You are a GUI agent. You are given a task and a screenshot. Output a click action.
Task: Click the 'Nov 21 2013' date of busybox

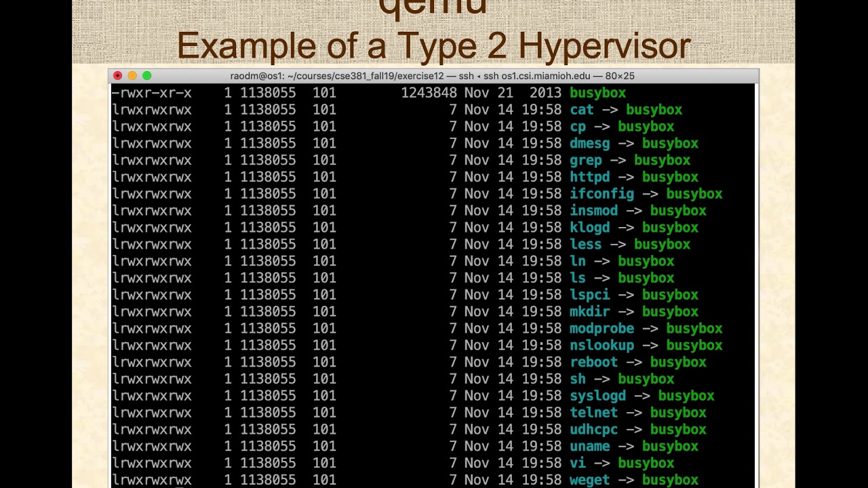(513, 93)
